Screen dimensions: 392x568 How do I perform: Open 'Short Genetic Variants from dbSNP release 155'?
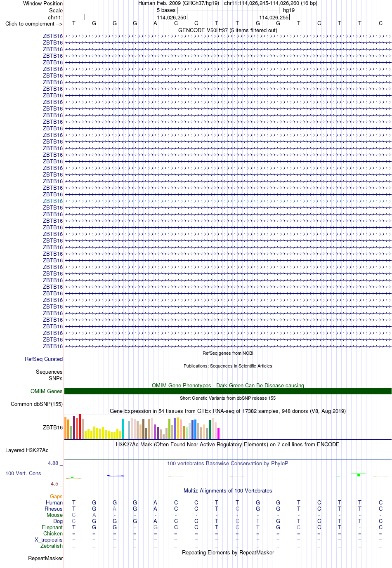[x=228, y=398]
